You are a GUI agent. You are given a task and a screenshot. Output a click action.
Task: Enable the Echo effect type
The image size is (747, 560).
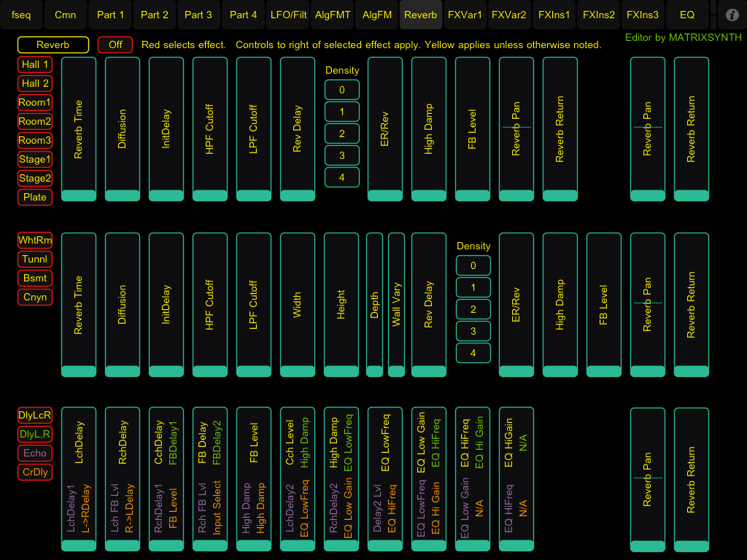pyautogui.click(x=35, y=454)
